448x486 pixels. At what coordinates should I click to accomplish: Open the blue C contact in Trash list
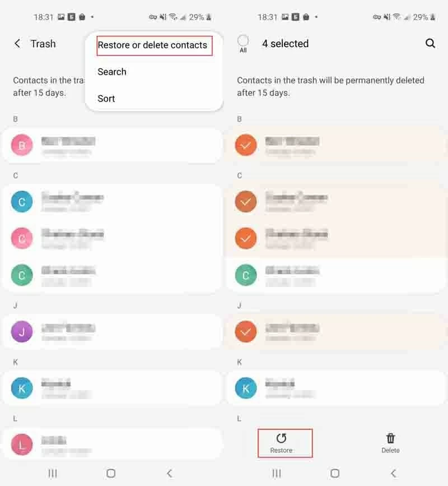tap(112, 202)
